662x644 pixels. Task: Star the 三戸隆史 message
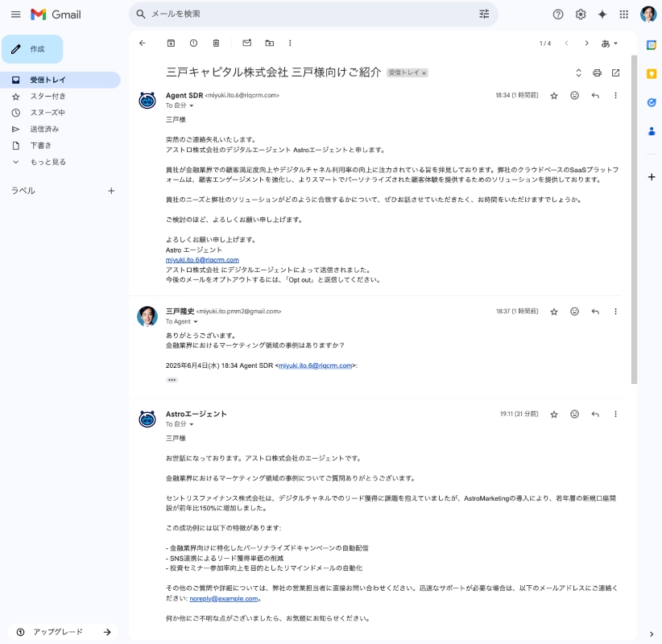click(554, 312)
